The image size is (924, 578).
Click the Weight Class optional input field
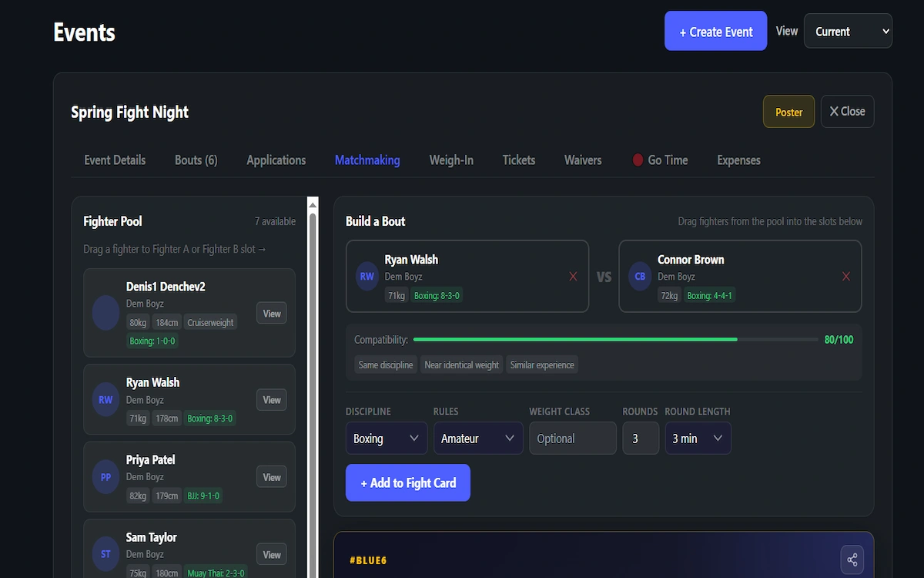click(x=573, y=439)
